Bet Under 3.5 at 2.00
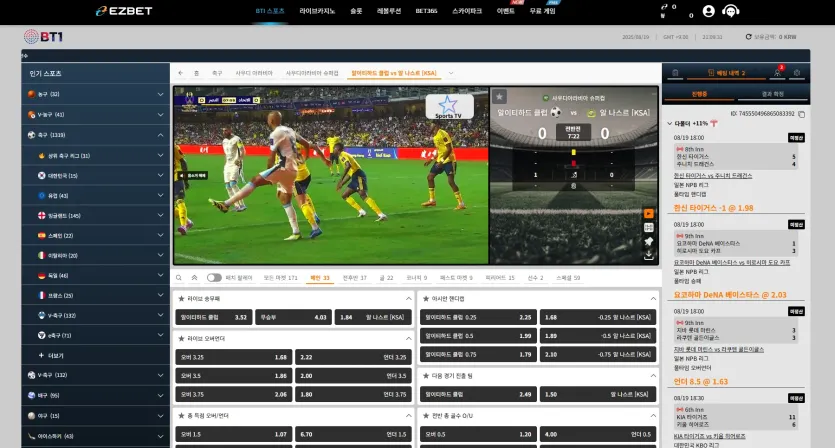835x448 pixels. 354,376
